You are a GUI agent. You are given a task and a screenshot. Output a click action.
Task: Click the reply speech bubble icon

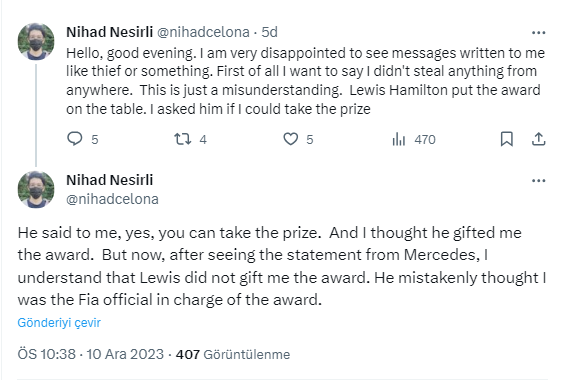click(74, 139)
